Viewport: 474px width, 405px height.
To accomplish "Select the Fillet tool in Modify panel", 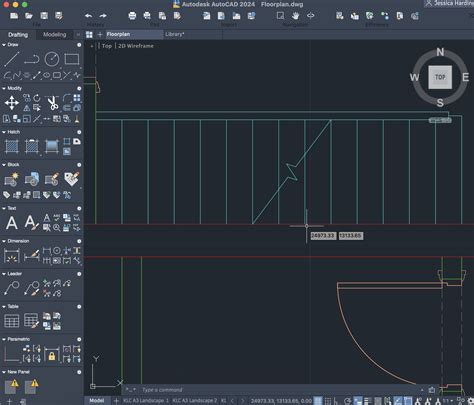I will click(x=67, y=98).
